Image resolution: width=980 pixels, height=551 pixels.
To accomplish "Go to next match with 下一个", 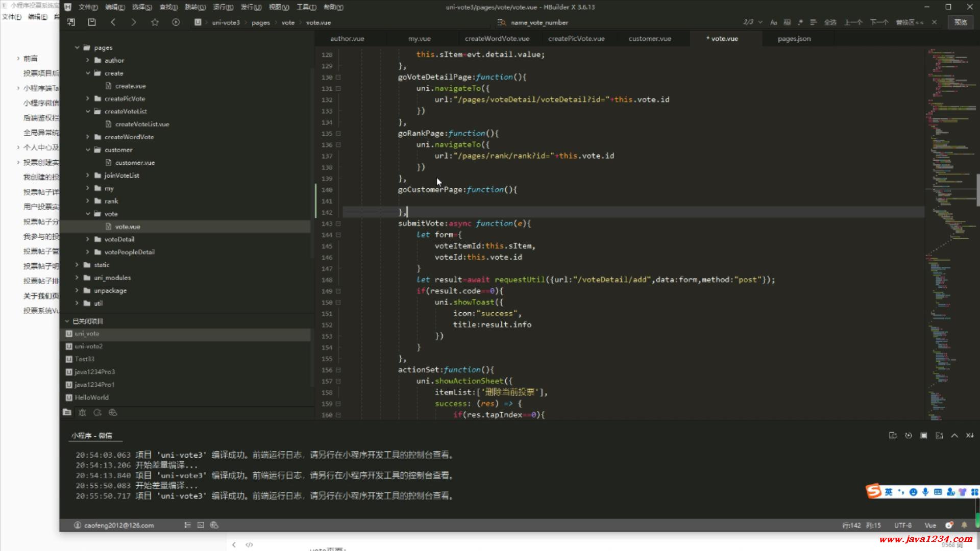I will pos(879,22).
